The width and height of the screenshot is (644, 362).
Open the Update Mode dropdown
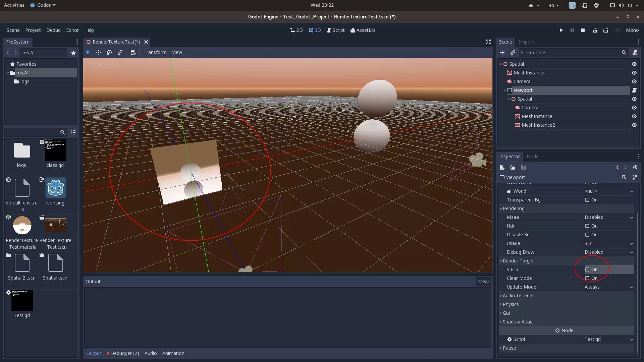(x=609, y=287)
